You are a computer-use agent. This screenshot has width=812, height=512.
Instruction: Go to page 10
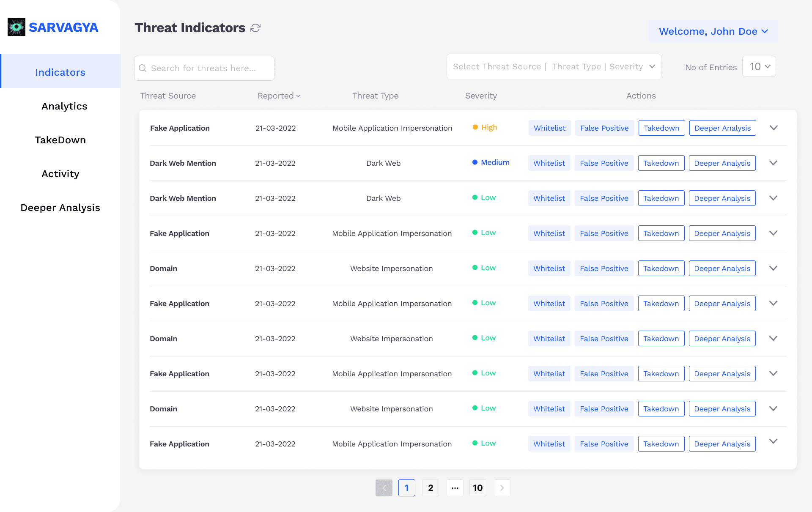click(478, 488)
